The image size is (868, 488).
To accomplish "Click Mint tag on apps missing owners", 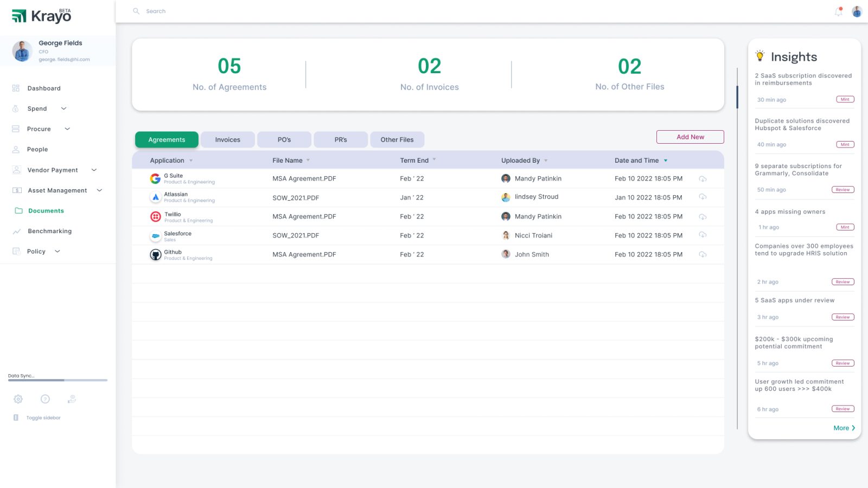I will click(845, 227).
